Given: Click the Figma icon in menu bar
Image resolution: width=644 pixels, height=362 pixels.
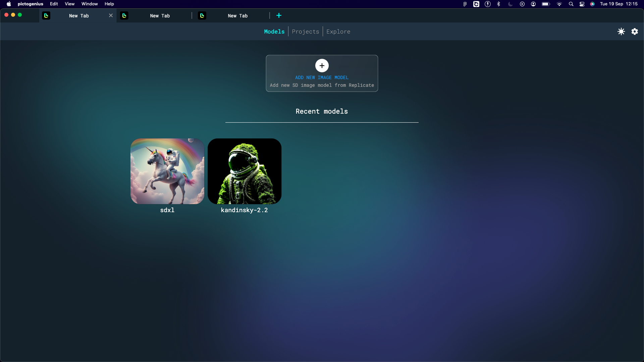Looking at the screenshot, I should coord(465,4).
